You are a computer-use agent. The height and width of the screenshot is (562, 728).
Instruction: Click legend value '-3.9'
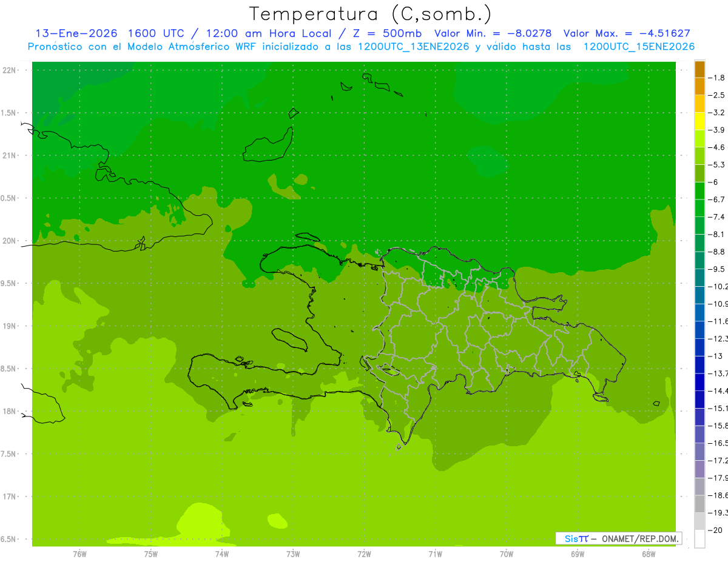click(717, 130)
